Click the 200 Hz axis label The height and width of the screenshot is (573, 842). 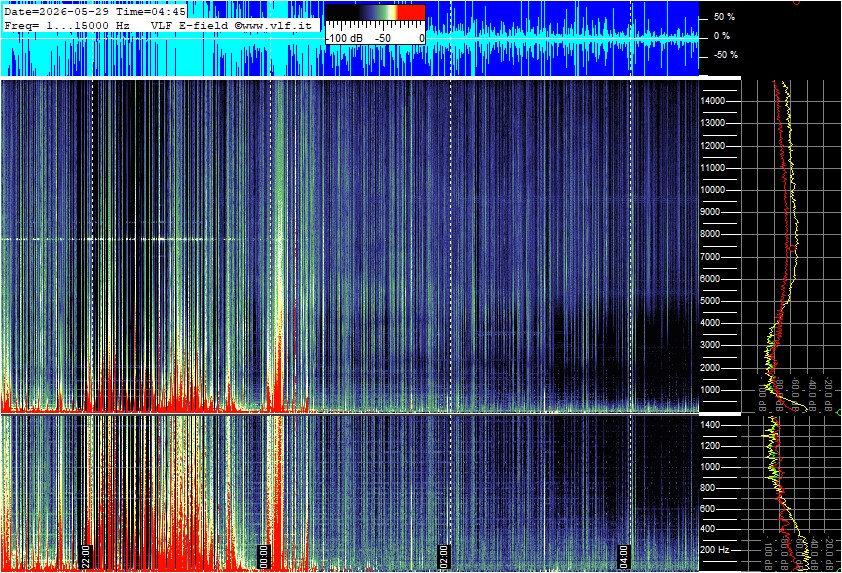click(x=715, y=550)
